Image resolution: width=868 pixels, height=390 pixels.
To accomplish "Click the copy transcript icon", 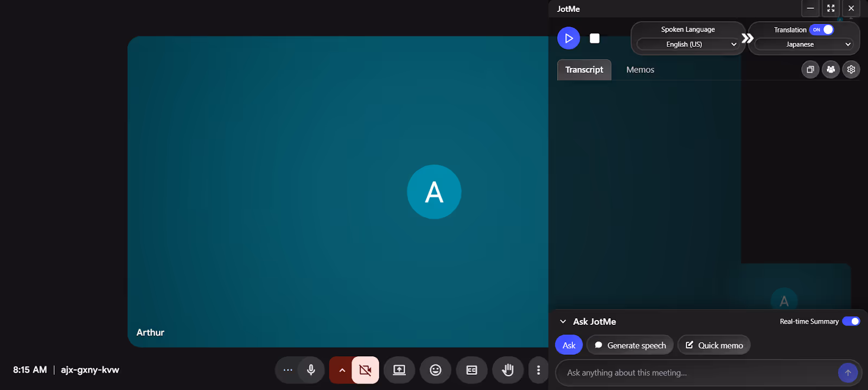I will tap(810, 69).
